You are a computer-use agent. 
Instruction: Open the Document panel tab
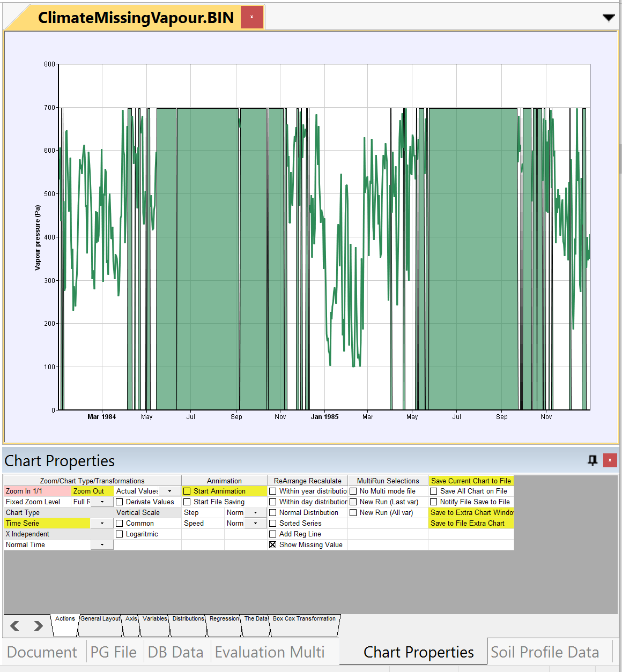coord(42,652)
